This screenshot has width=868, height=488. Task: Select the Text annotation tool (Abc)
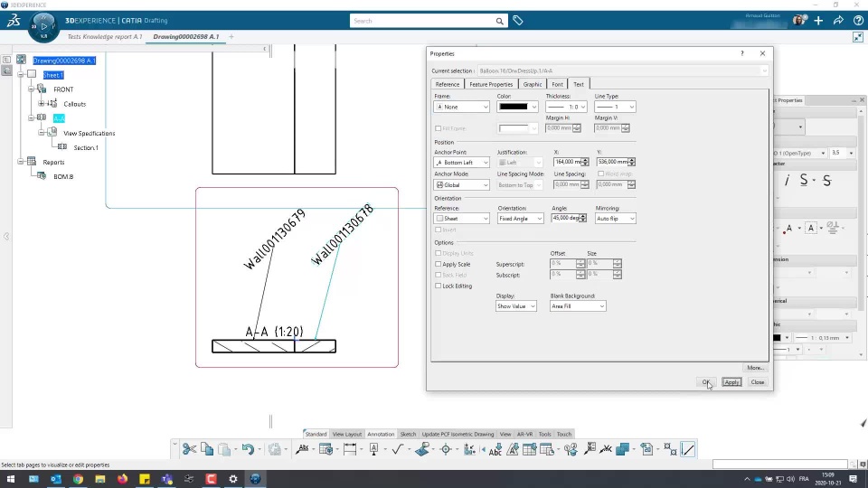click(x=302, y=449)
